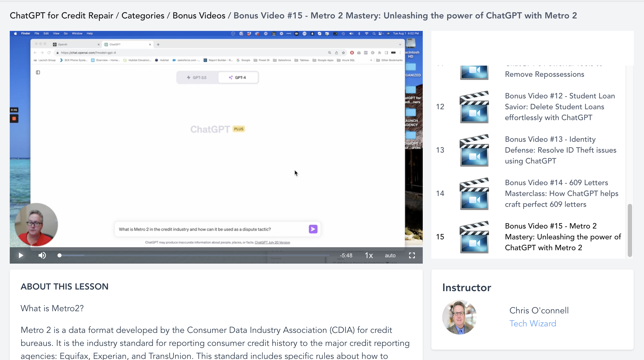Click the ABOUT THIS LESSON heading
This screenshot has width=644, height=360.
[64, 287]
